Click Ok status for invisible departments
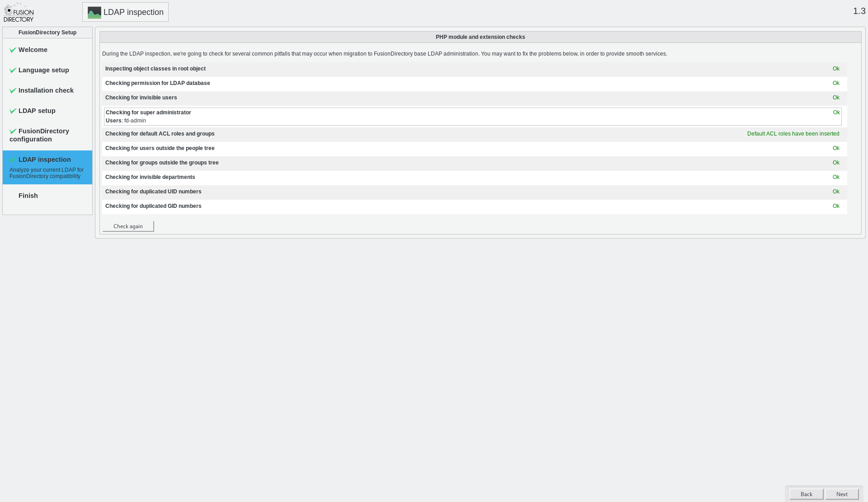 click(836, 177)
